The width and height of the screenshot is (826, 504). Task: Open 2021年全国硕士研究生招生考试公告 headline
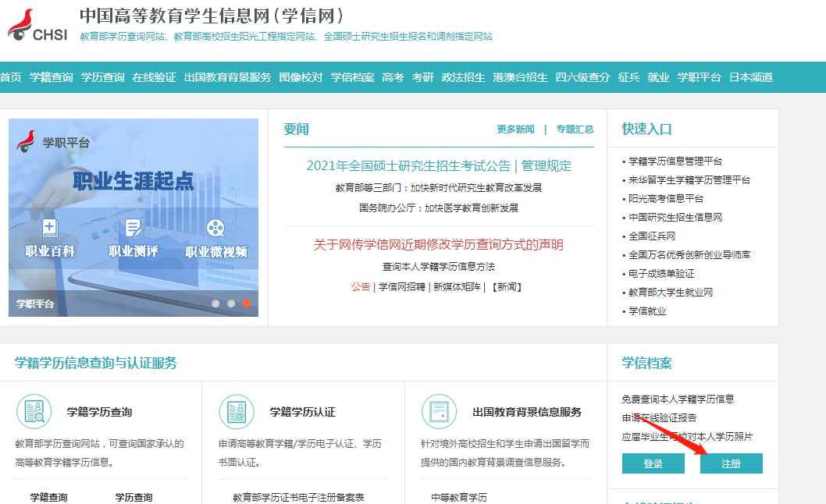tap(408, 165)
